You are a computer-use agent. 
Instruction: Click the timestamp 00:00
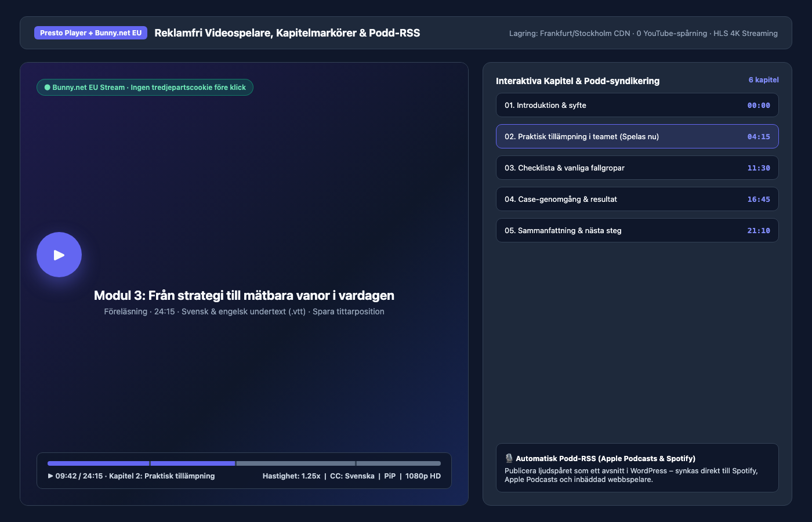pos(759,106)
